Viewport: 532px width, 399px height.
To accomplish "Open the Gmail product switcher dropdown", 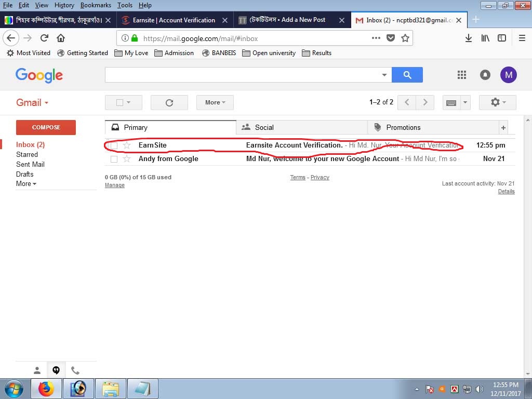I will (32, 102).
